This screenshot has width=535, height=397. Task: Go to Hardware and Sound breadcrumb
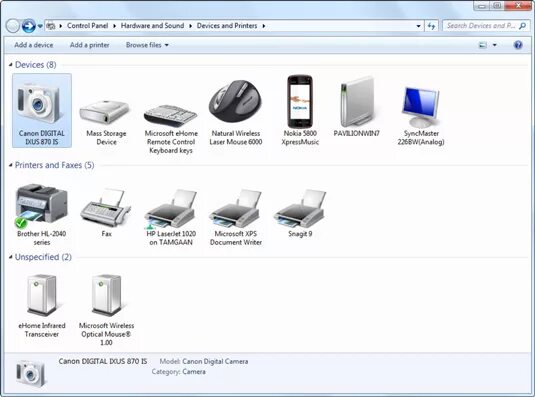[x=152, y=26]
